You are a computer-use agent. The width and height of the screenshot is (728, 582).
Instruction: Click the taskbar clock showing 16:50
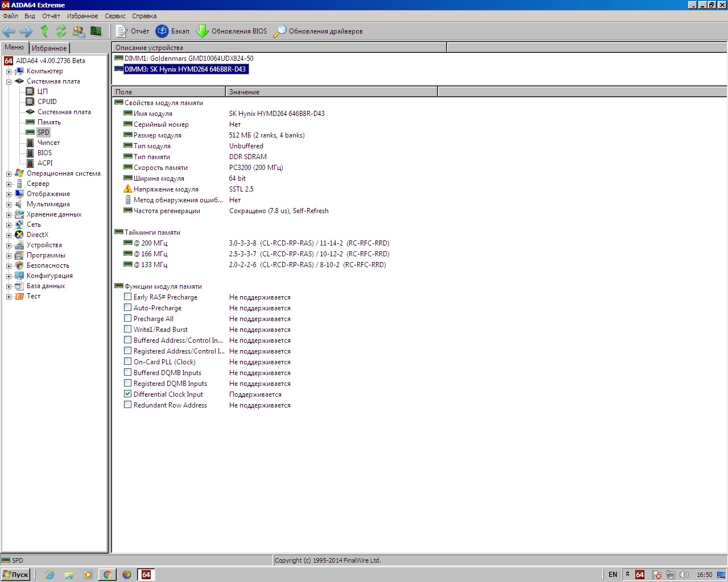click(x=705, y=575)
